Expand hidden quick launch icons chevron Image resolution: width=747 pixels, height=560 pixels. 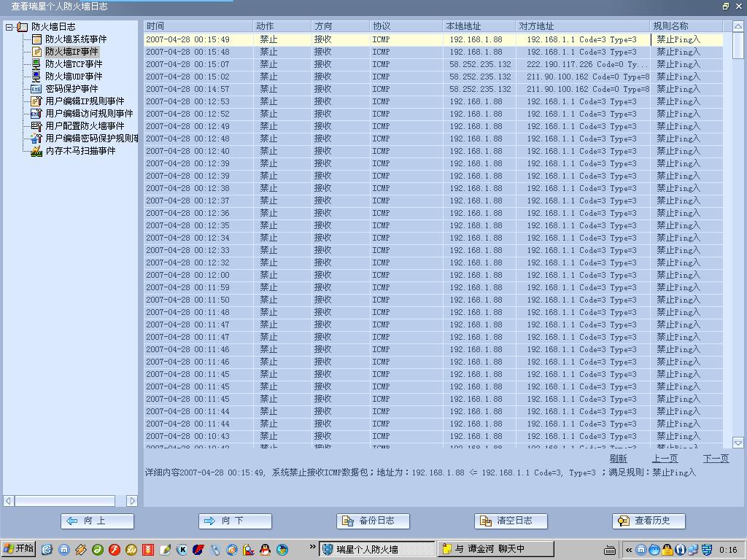coord(313,547)
